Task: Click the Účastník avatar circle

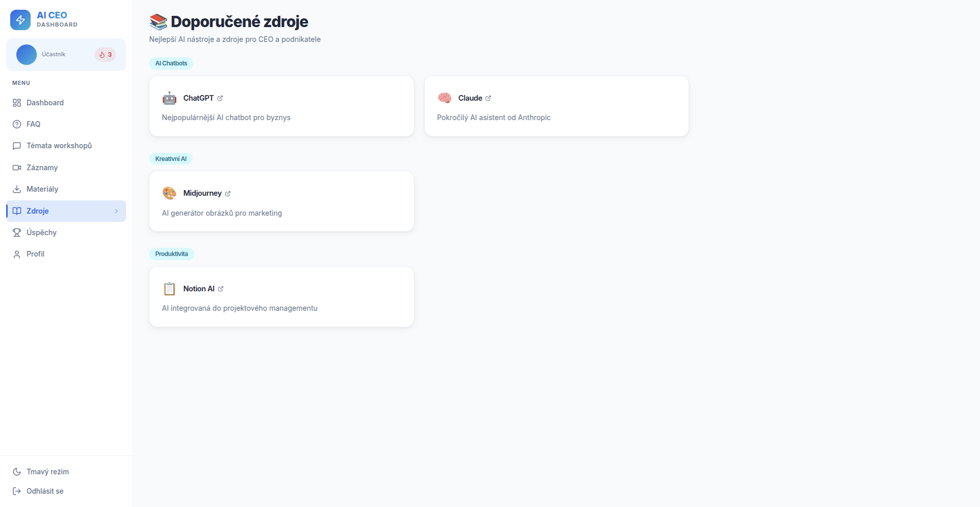Action: tap(27, 55)
